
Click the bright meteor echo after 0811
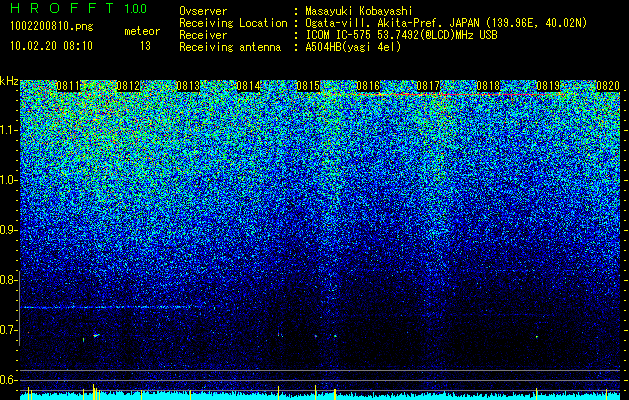(96, 335)
